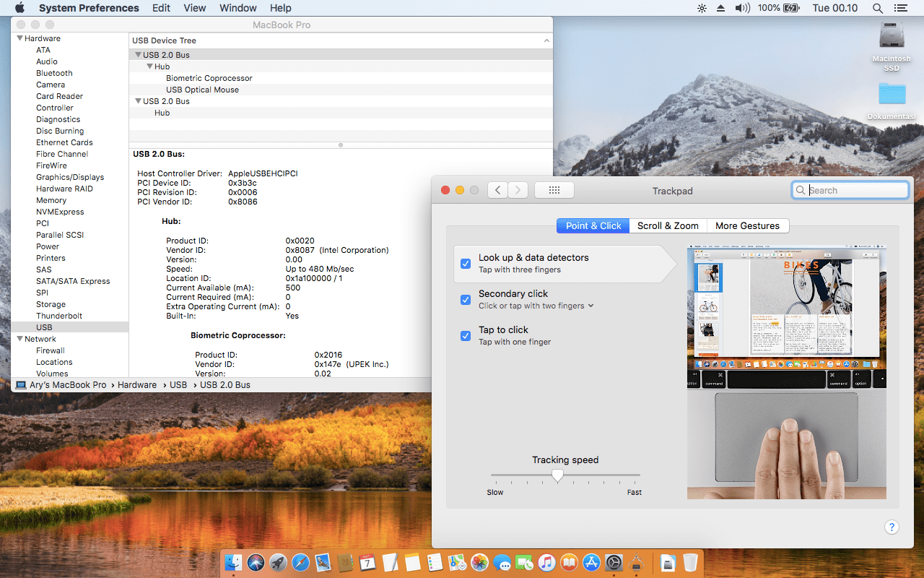Open the Window menu

coord(238,8)
